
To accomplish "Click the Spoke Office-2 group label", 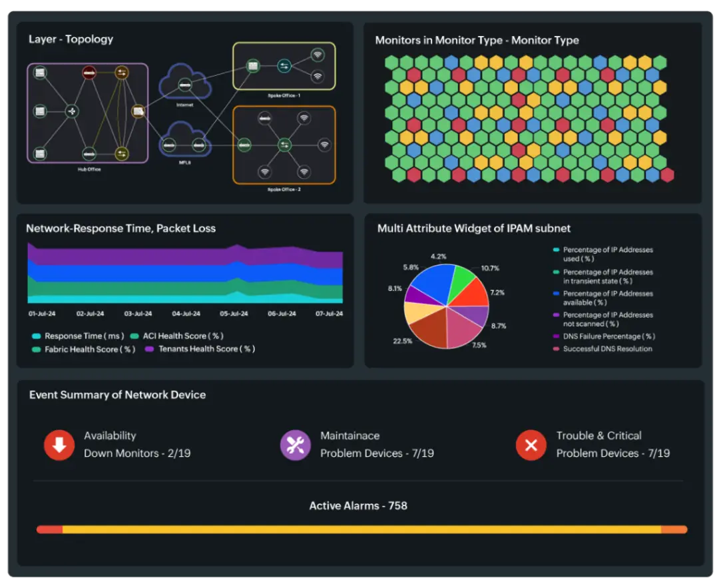I will 284,190.
